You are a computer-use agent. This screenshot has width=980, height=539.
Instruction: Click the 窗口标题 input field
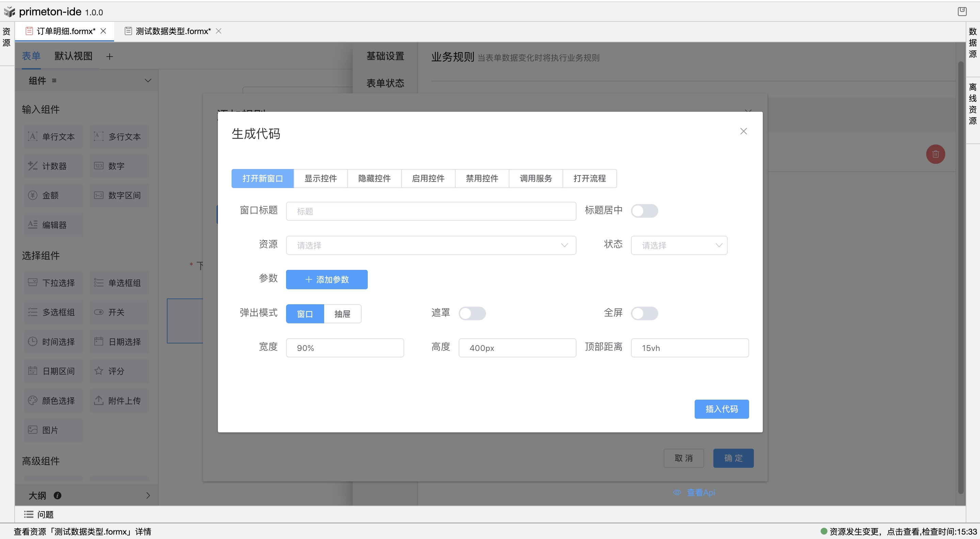[431, 211]
